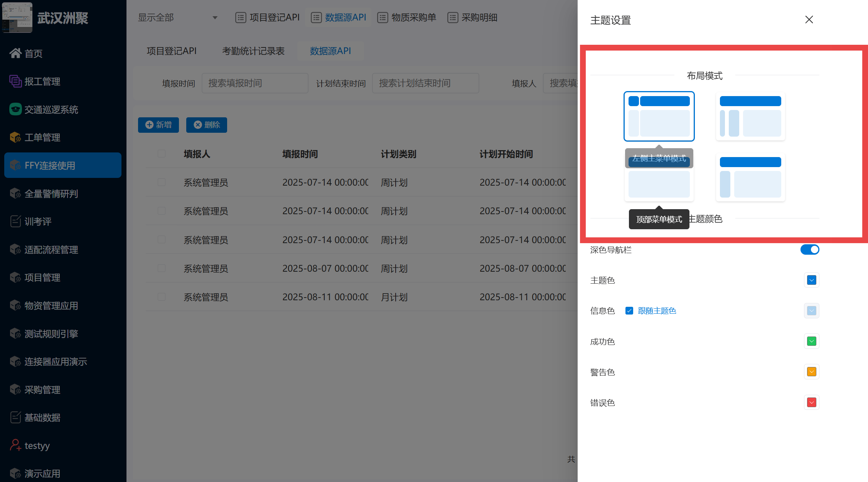This screenshot has height=482, width=868.
Task: Switch to the 考勤统计记录表 tab
Action: point(253,51)
